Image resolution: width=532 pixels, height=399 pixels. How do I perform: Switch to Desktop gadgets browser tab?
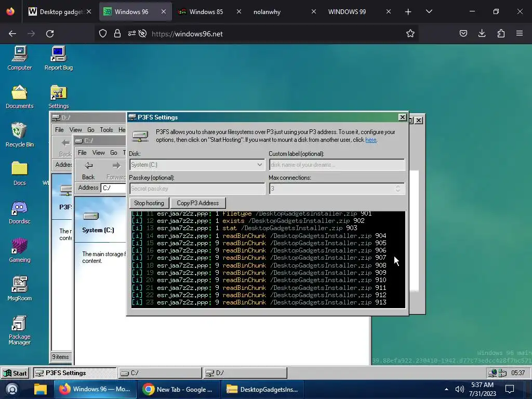click(x=60, y=11)
